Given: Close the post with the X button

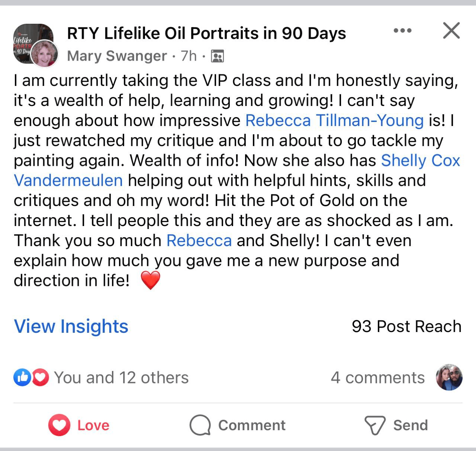Looking at the screenshot, I should click(x=451, y=30).
